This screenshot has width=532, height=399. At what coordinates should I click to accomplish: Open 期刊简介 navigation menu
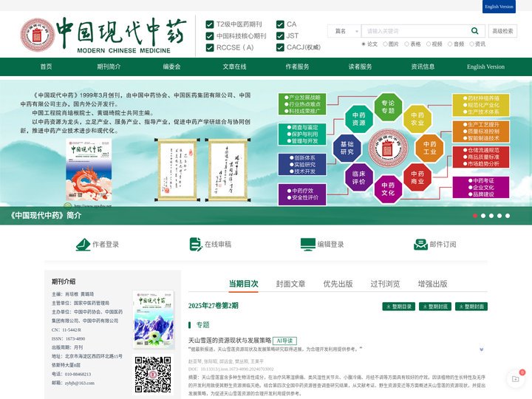pyautogui.click(x=109, y=66)
